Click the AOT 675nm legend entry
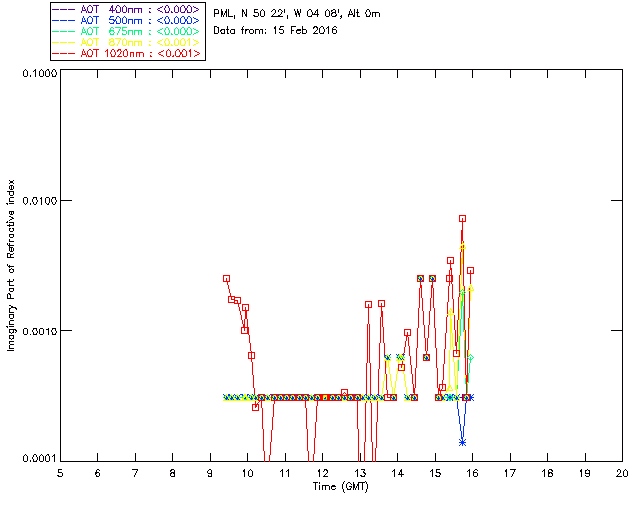This screenshot has height=512, width=640. click(127, 31)
